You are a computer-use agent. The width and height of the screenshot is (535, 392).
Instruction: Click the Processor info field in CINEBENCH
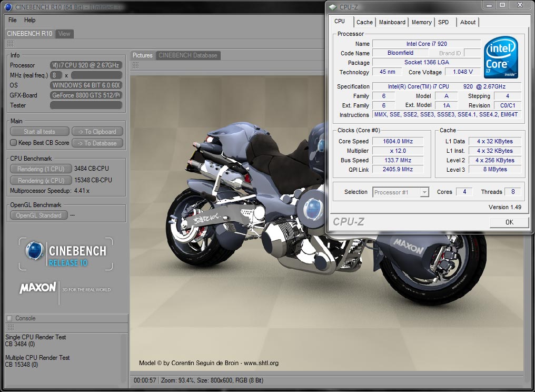(86, 65)
